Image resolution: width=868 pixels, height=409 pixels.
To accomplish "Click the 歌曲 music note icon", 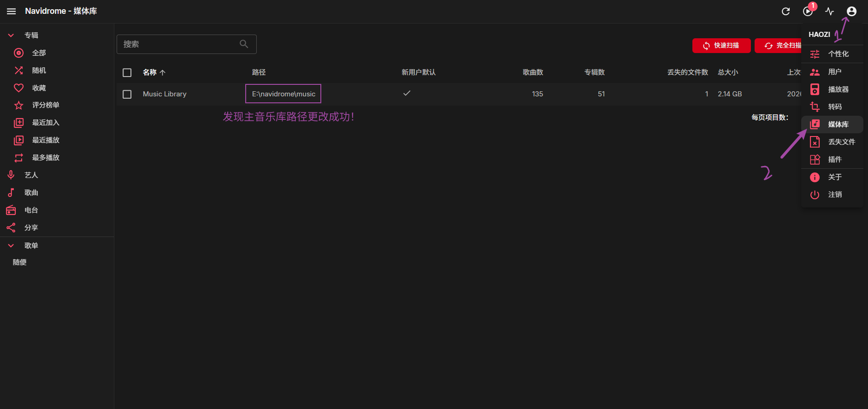I will (x=11, y=193).
